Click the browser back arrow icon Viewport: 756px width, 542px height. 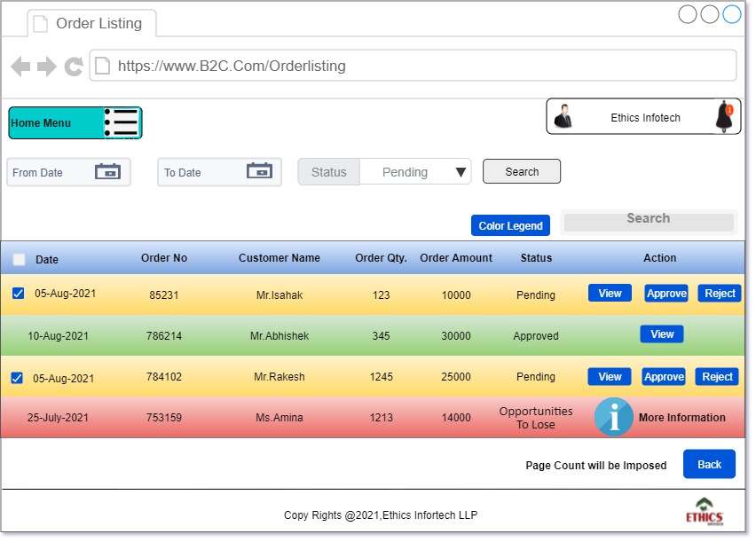click(x=20, y=67)
